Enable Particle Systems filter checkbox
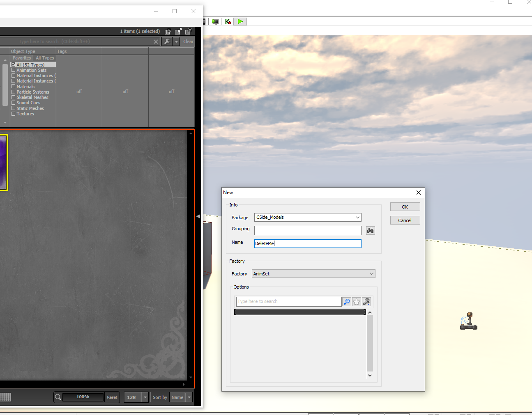 click(x=14, y=92)
